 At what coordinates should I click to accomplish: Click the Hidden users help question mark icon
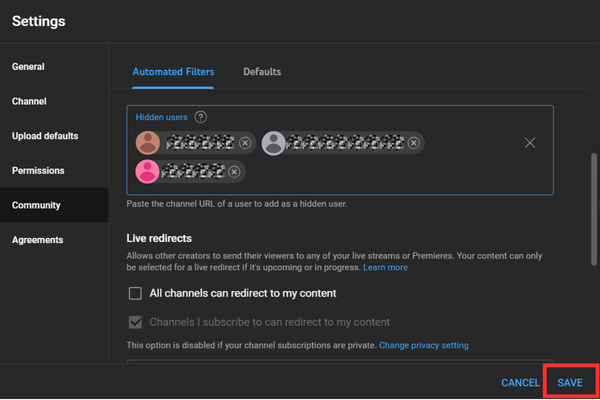click(201, 118)
